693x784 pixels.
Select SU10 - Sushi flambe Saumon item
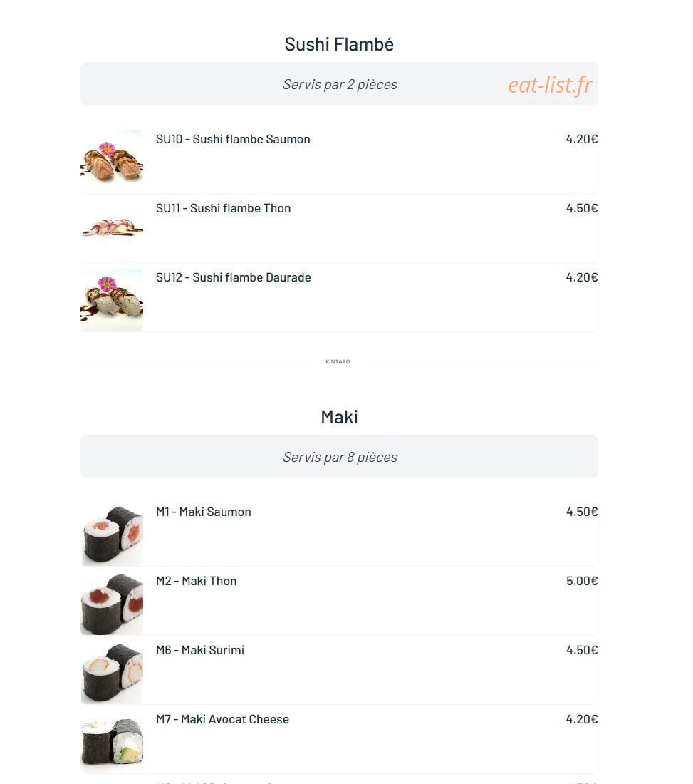[233, 139]
